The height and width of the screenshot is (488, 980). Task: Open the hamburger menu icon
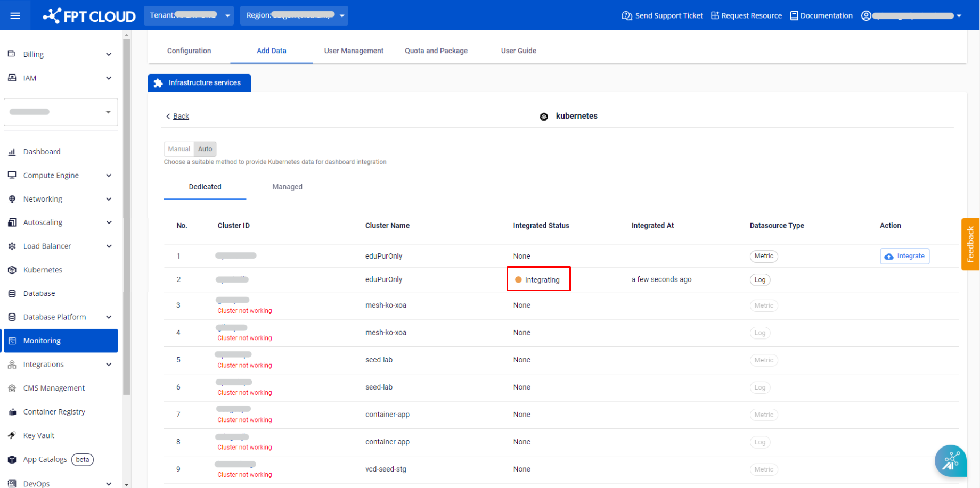15,15
